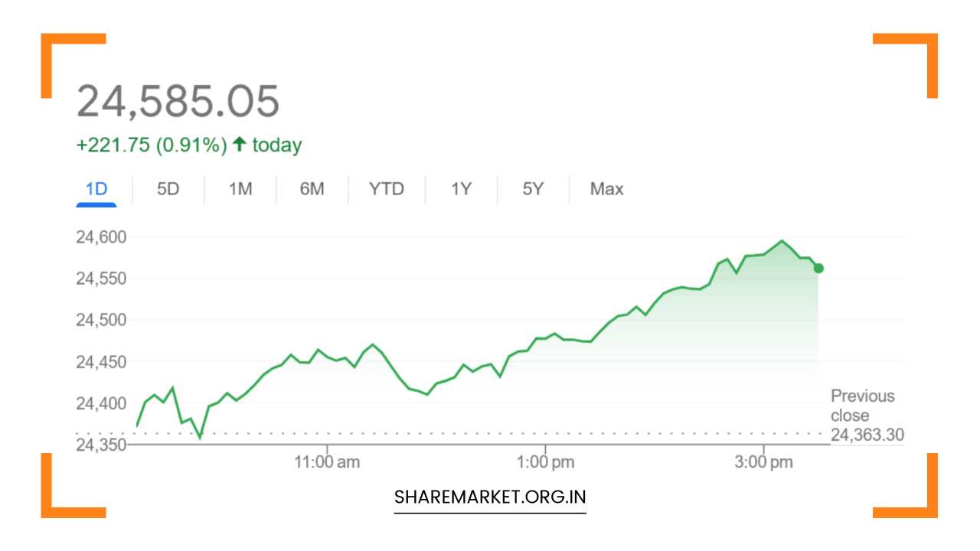
Task: View the 6M six-month chart
Action: tap(312, 188)
